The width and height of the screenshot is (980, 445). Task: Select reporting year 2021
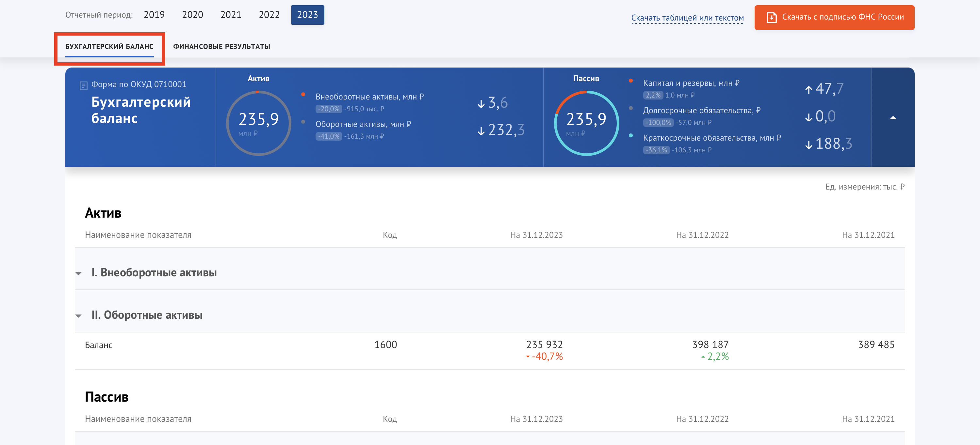(231, 15)
